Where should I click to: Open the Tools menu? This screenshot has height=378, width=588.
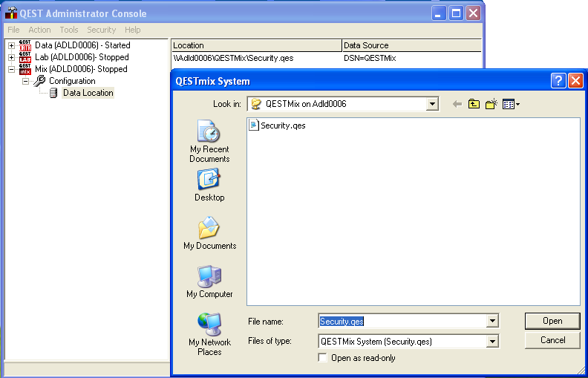[69, 30]
